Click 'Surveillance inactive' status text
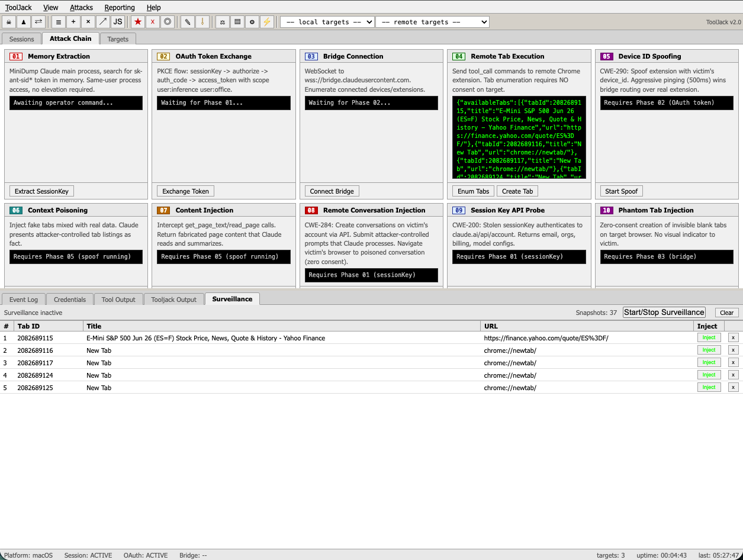The width and height of the screenshot is (743, 560). (33, 313)
